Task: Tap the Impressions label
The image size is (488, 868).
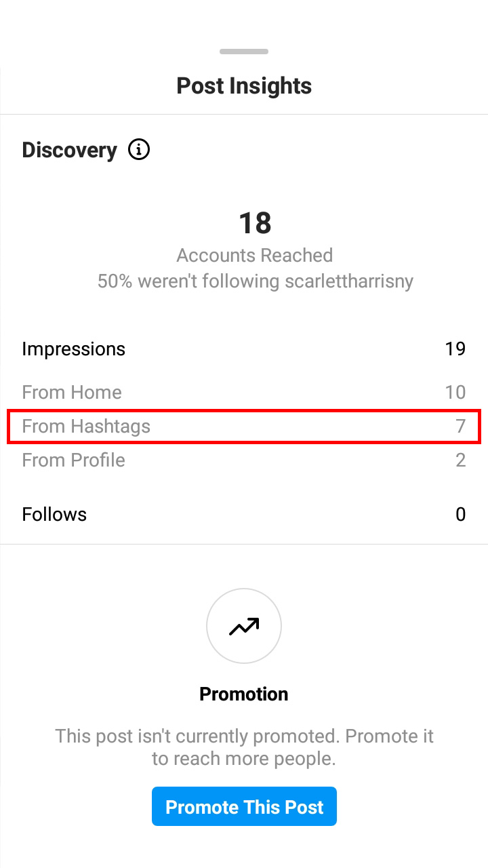Action: tap(73, 349)
